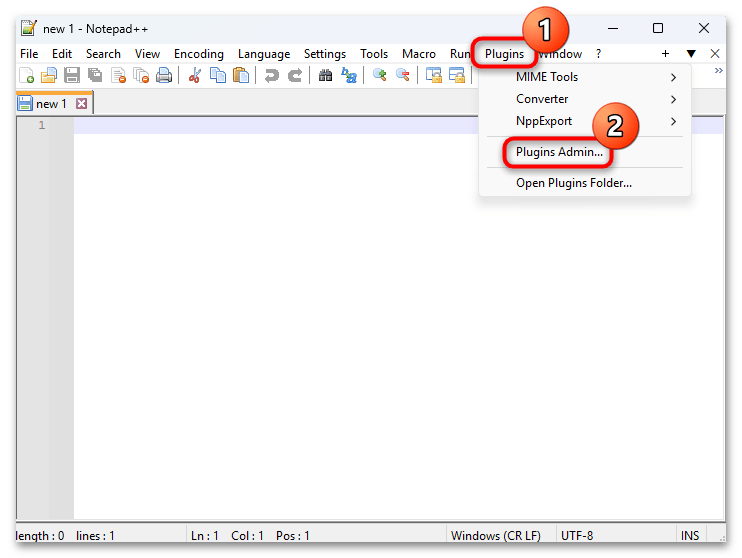Click the Zoom In magnifier icon
Image resolution: width=742 pixels, height=558 pixels.
pyautogui.click(x=380, y=75)
